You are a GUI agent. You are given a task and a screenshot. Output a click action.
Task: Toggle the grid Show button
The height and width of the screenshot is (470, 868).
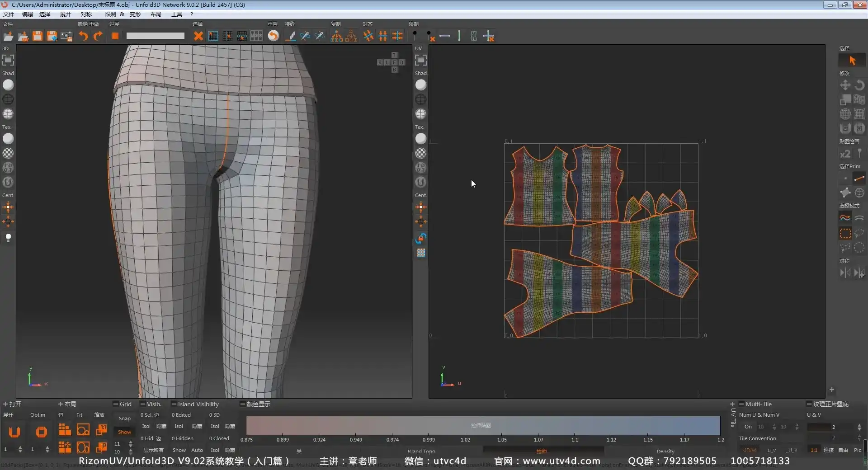pos(124,432)
